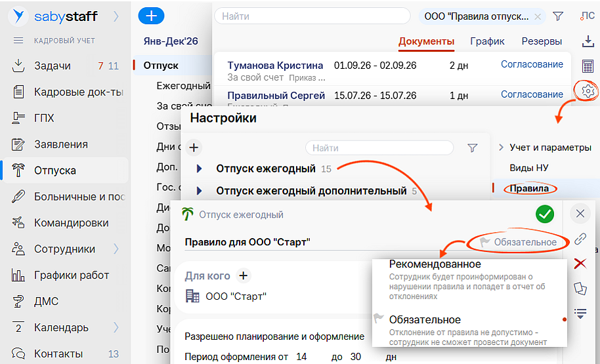
Task: Click the ООО "Правила отпуск..." filter text
Action: 477,17
